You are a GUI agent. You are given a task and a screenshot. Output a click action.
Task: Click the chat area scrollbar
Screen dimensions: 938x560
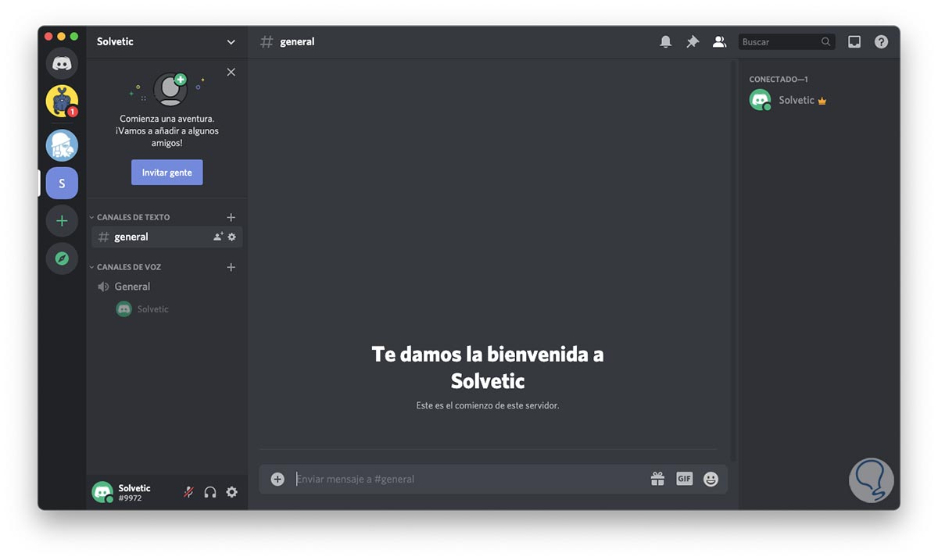pos(732,260)
